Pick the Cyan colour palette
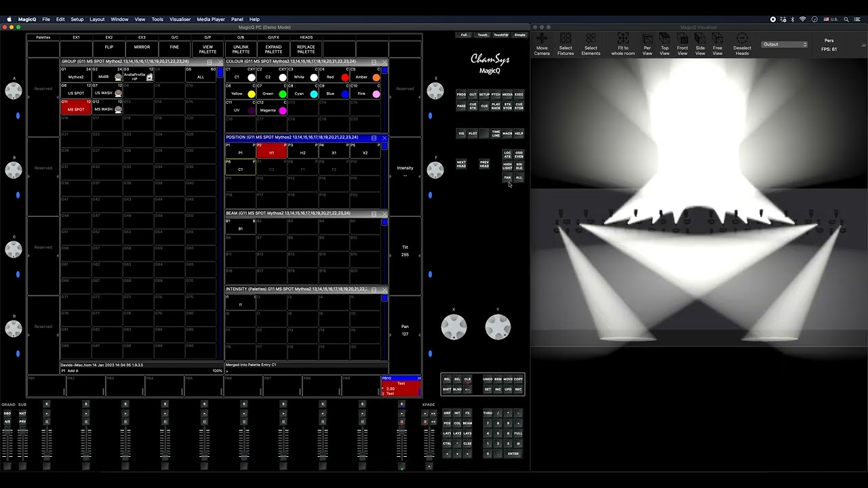Image resolution: width=868 pixels, height=488 pixels. (303, 91)
